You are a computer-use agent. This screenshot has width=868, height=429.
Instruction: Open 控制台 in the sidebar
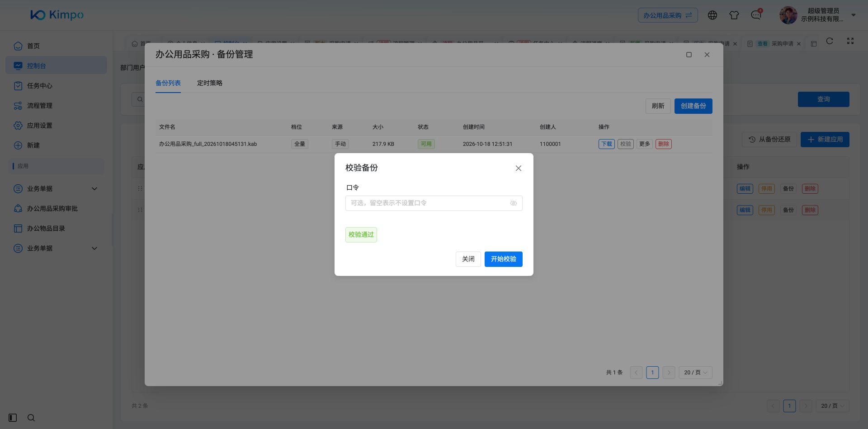tap(56, 66)
